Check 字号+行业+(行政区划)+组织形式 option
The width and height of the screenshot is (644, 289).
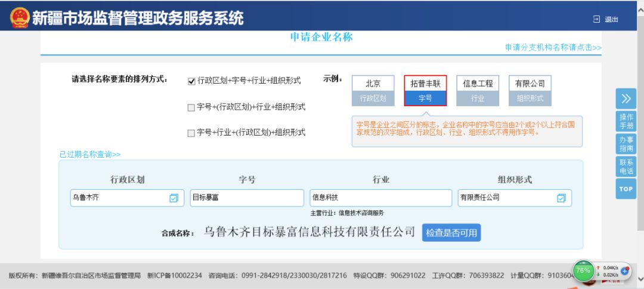click(191, 133)
